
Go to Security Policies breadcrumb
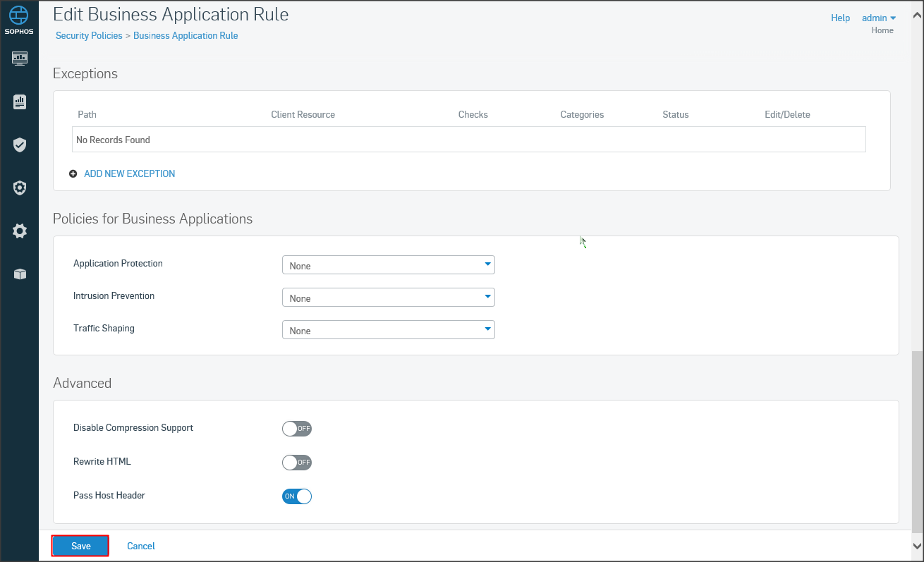pos(89,35)
